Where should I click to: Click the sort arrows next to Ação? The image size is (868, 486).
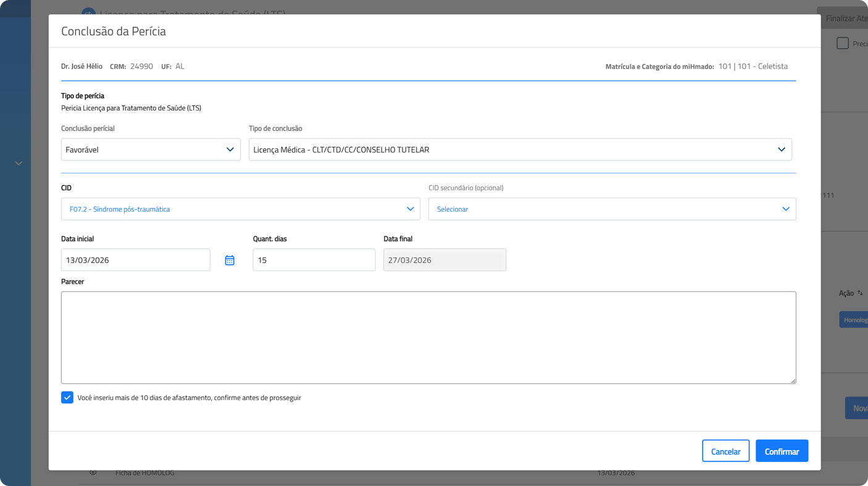tap(860, 293)
